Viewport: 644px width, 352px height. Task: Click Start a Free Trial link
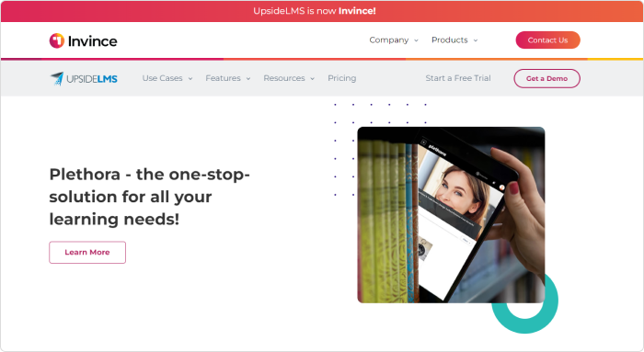click(458, 78)
